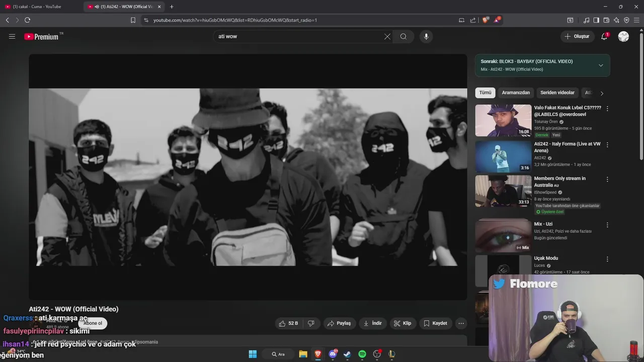Reload the current page

(27, 20)
